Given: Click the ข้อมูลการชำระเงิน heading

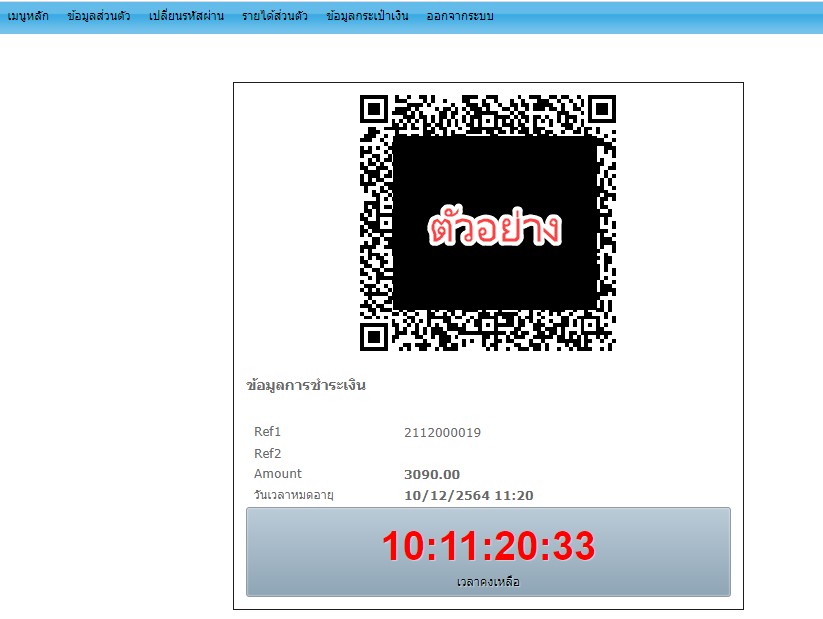Looking at the screenshot, I should [x=306, y=385].
